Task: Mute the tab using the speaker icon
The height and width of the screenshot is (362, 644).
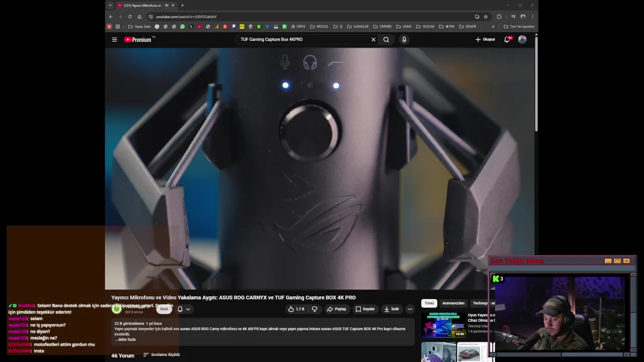Action: [167, 6]
